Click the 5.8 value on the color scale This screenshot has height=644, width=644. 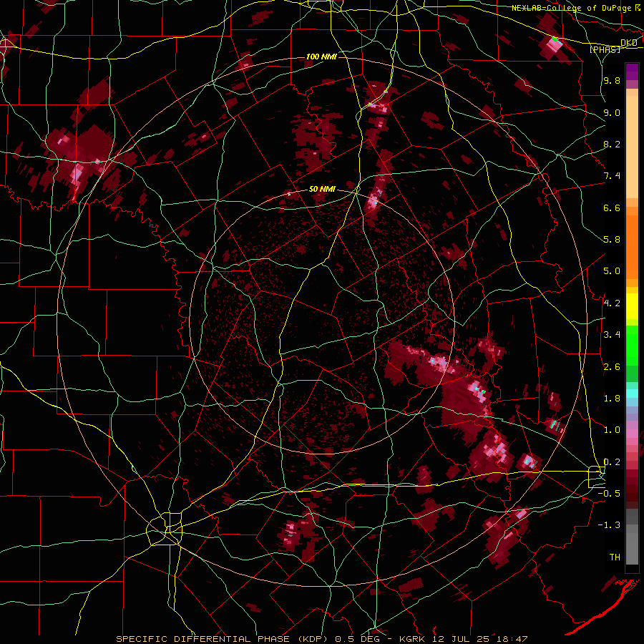[612, 240]
